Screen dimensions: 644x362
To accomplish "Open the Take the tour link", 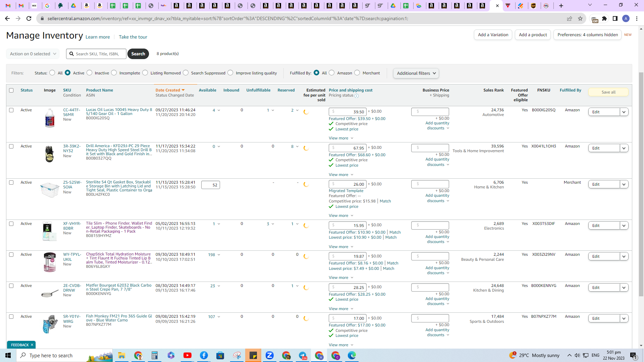I will [x=133, y=37].
